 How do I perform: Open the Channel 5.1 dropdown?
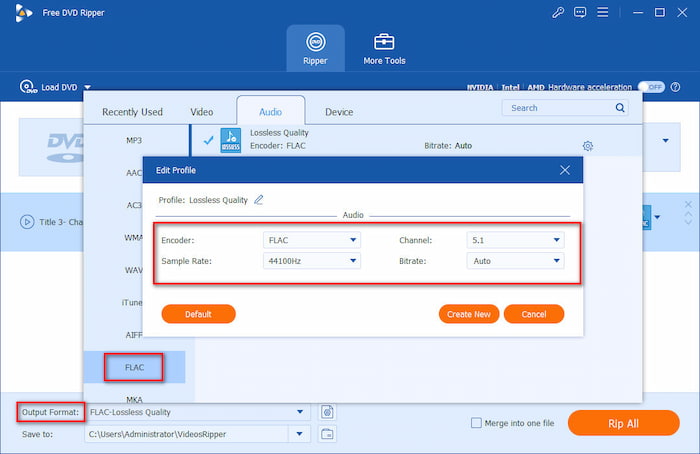(515, 240)
